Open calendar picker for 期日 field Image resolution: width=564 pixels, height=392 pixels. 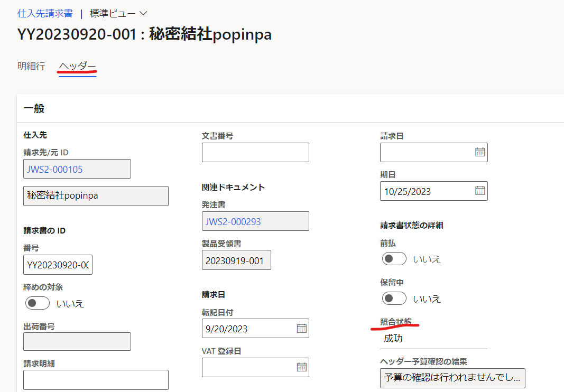tap(480, 191)
